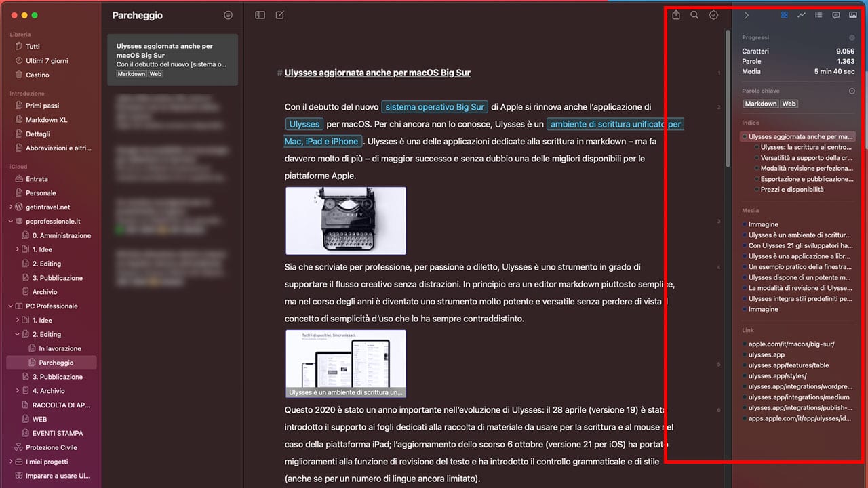Hide the dashboard with the chevron arrow

point(747,15)
